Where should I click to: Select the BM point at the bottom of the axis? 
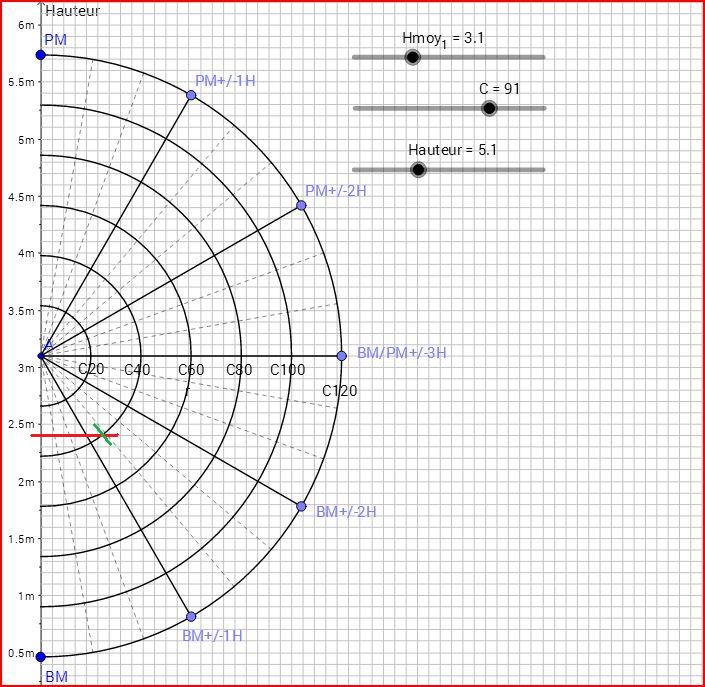(41, 657)
